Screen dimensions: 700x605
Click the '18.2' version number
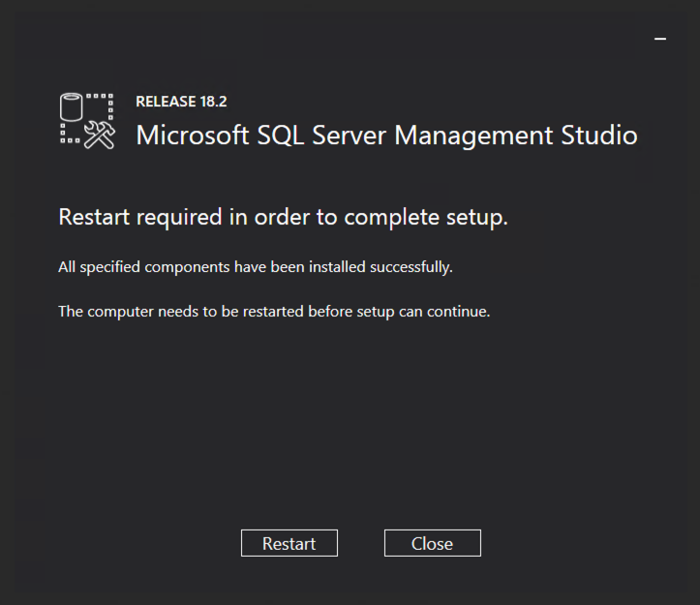[213, 102]
